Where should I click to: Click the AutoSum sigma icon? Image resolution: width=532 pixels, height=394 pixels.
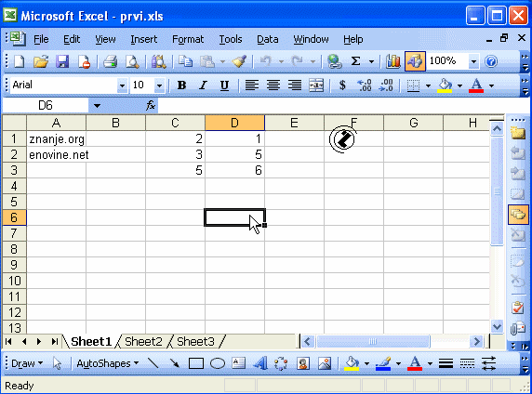pos(355,61)
